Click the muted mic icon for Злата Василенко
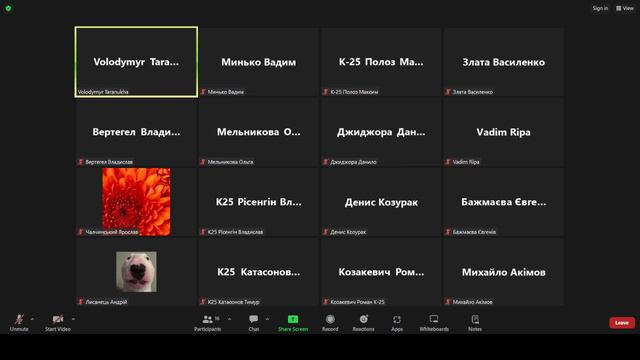This screenshot has height=360, width=640. (448, 92)
